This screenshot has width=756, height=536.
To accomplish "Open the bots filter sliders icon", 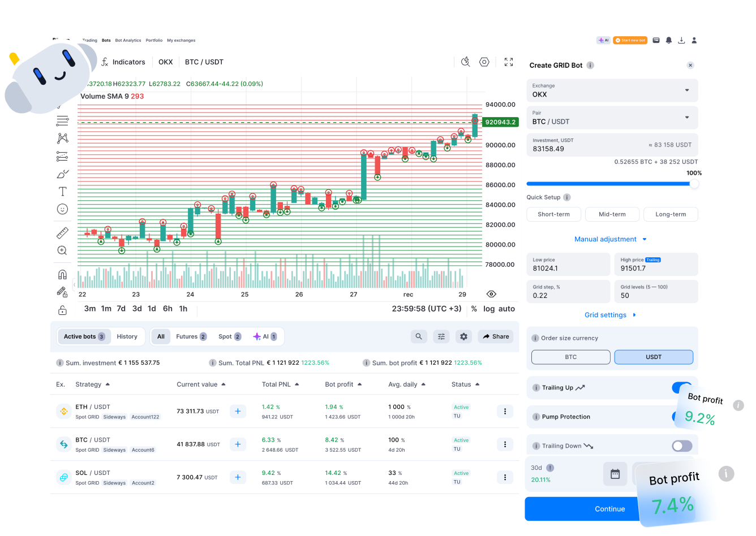I will (x=441, y=336).
